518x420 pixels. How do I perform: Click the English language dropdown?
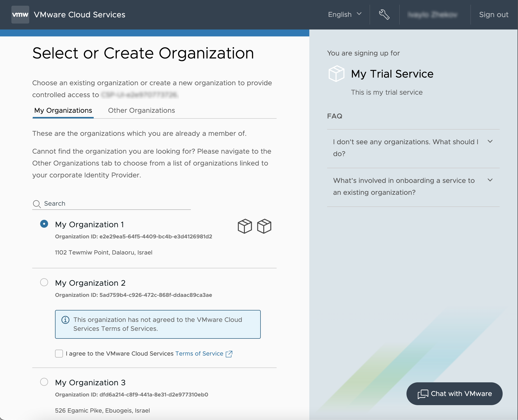click(x=343, y=14)
